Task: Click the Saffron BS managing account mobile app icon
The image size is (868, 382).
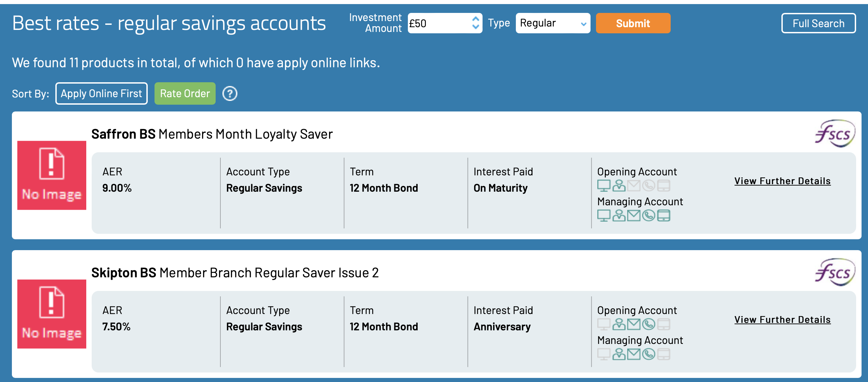Action: 664,215
